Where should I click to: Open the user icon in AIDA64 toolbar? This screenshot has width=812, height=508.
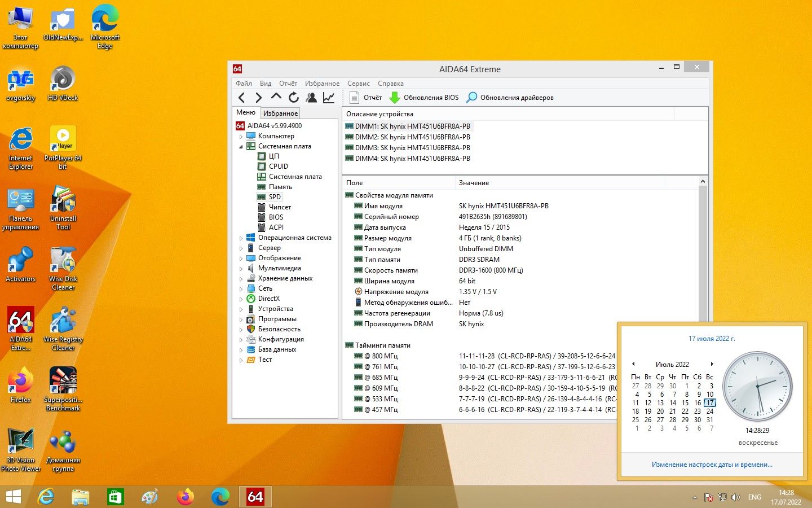(x=311, y=98)
